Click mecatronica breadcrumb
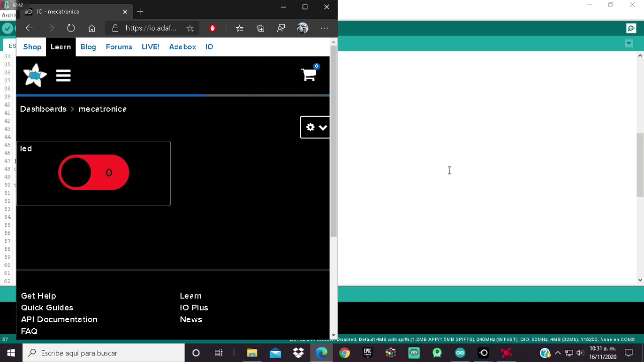 103,109
